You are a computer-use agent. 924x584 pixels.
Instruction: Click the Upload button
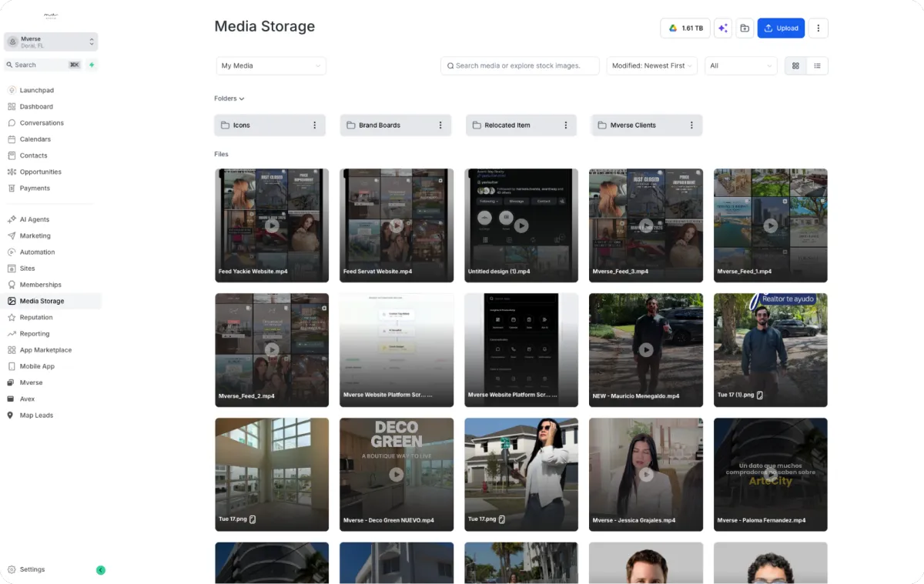781,28
